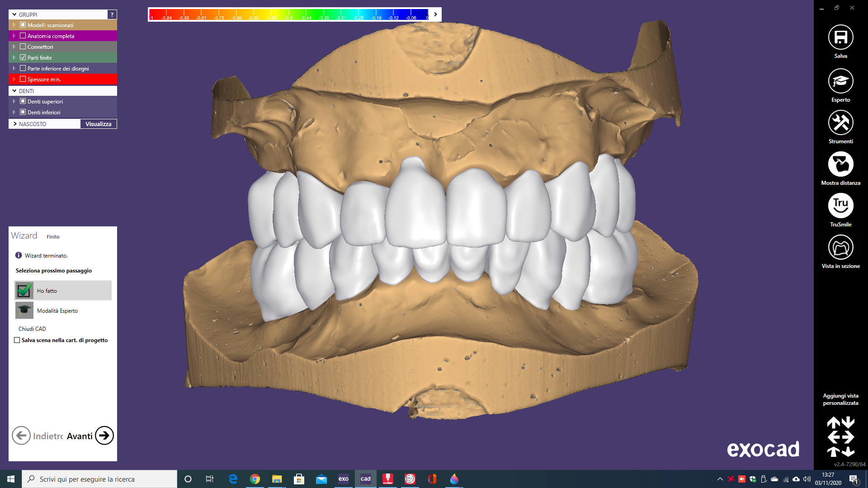Open the notification center icon

[854, 479]
